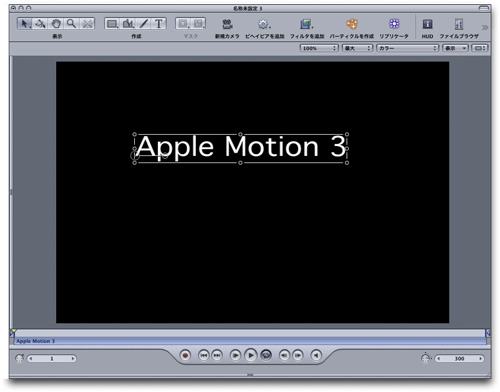Click current frame field showing 1

click(52, 359)
